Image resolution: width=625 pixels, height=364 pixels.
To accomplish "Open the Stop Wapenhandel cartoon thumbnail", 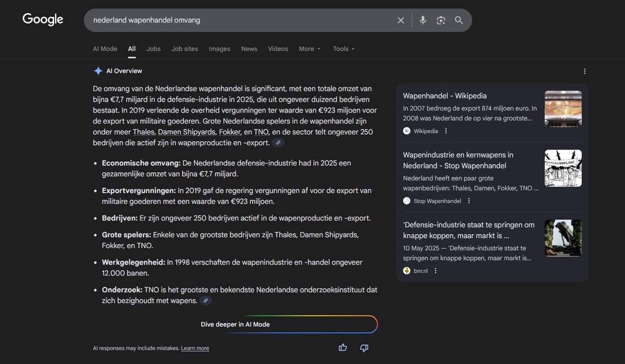I will pos(563,168).
